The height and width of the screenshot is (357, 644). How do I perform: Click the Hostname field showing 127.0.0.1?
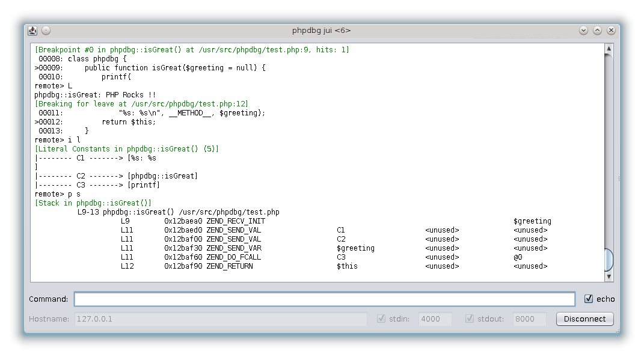pos(220,319)
